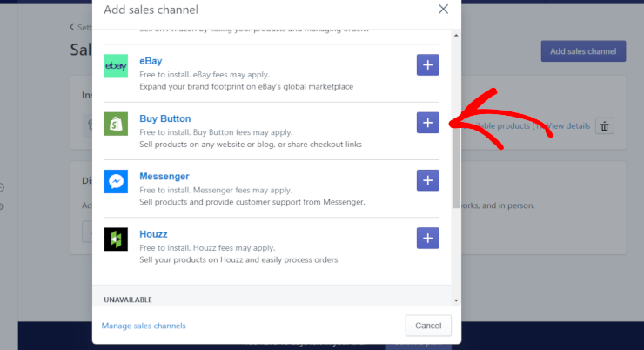Click the UNAVAILABLE section heading
The height and width of the screenshot is (350, 644).
tap(128, 300)
